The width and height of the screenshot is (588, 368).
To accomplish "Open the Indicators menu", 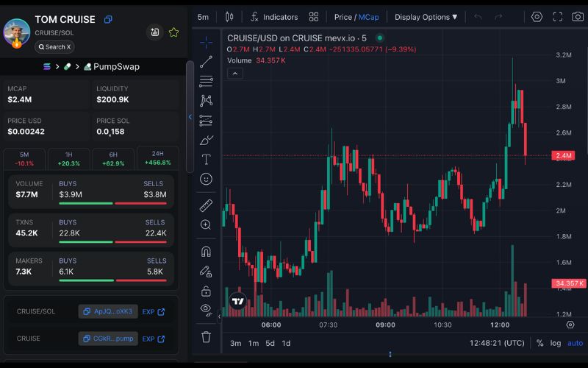I will [x=274, y=17].
